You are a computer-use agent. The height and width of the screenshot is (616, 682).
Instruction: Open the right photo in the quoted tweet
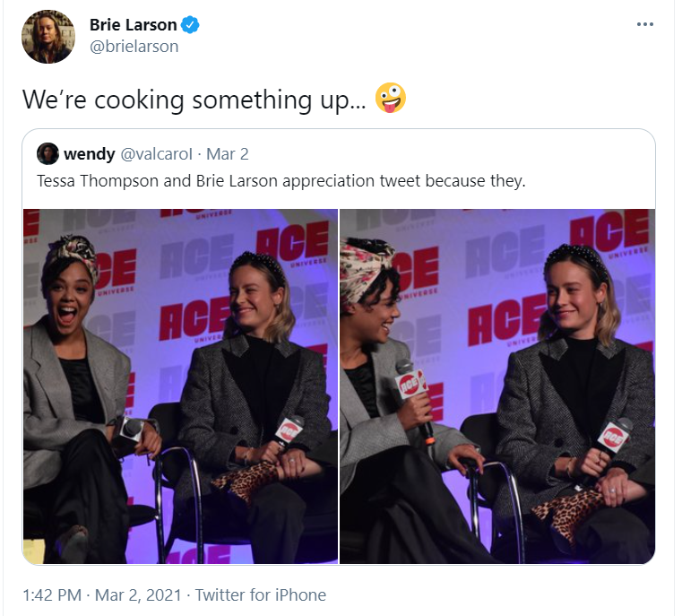coord(497,386)
